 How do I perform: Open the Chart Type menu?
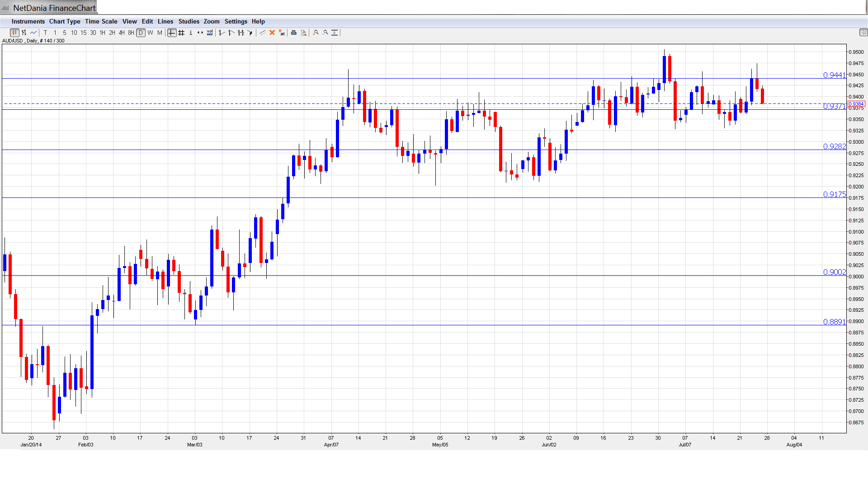point(65,21)
